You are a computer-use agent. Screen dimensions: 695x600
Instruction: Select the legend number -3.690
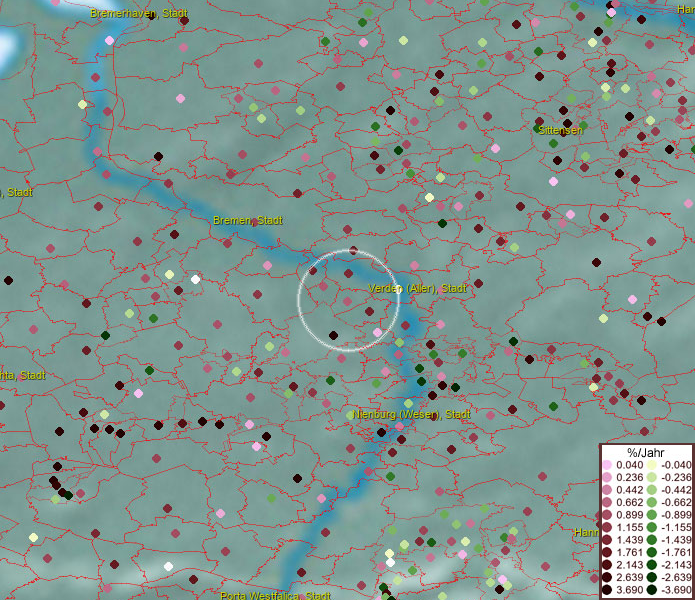click(676, 590)
